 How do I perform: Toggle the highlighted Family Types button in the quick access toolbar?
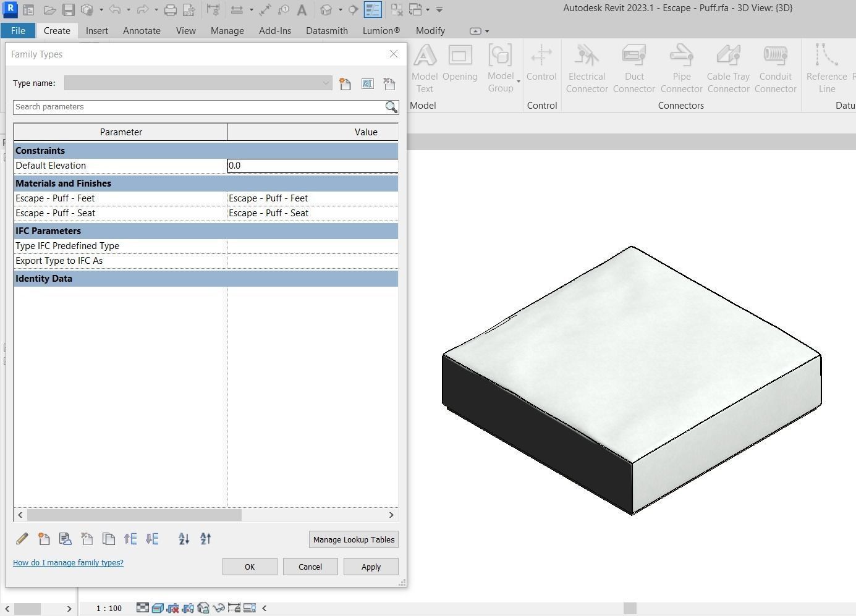click(373, 10)
